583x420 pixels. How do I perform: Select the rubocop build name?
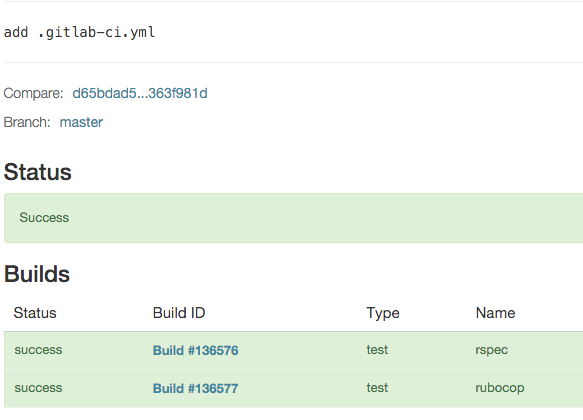pyautogui.click(x=500, y=388)
